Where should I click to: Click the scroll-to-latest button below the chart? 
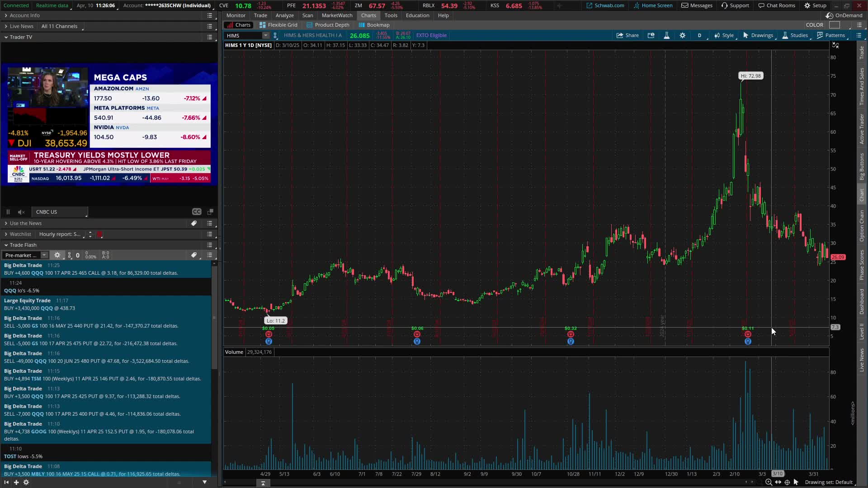263,483
